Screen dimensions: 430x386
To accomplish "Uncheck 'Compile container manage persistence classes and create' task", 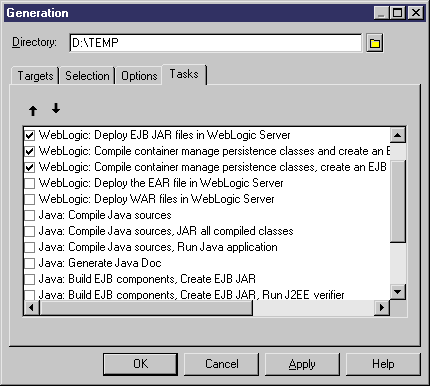I will [30, 151].
